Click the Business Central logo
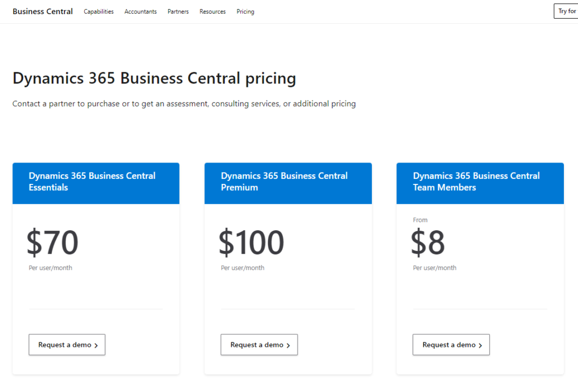The height and width of the screenshot is (392, 578). [x=42, y=11]
